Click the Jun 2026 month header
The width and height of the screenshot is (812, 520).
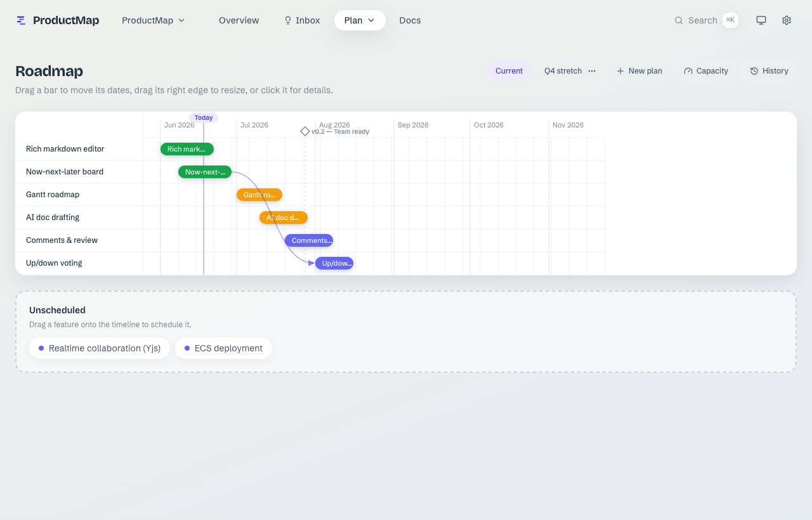(x=180, y=125)
